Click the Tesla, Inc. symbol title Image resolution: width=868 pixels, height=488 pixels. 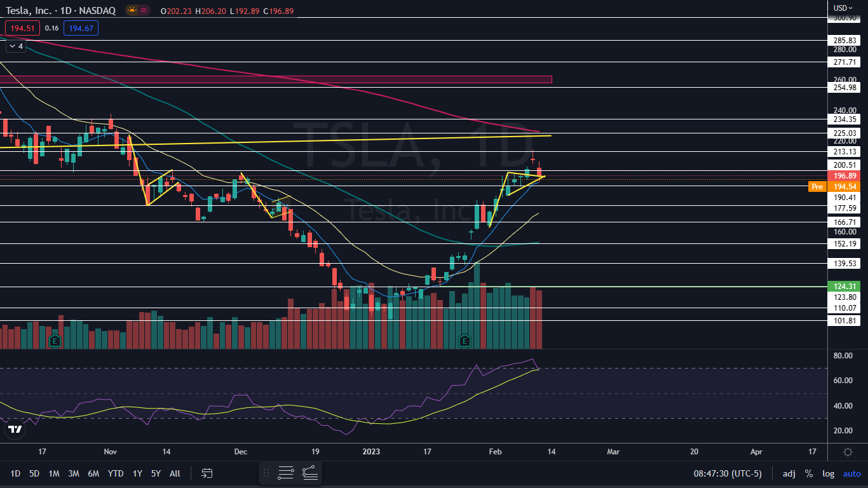coord(30,11)
